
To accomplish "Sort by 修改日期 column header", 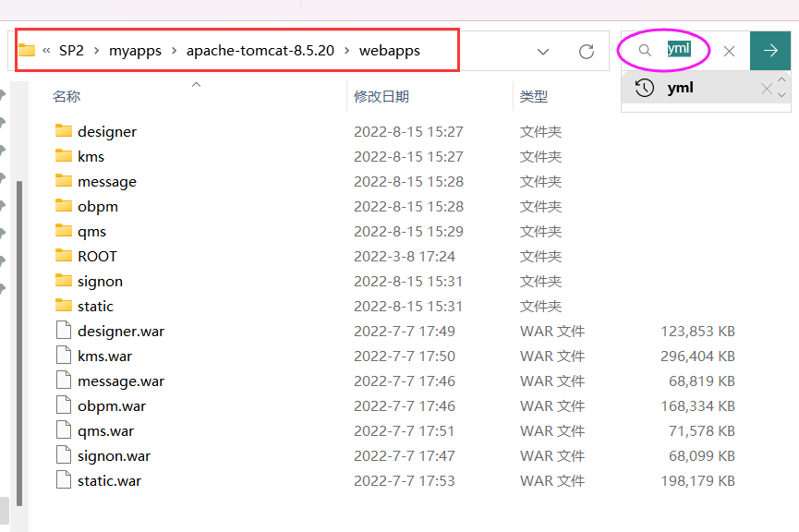I will pyautogui.click(x=381, y=96).
